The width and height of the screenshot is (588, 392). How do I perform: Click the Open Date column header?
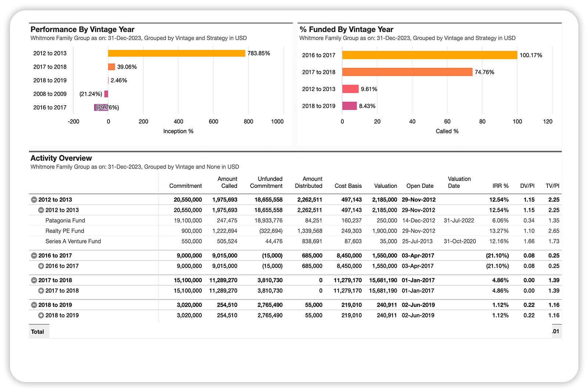click(x=420, y=186)
